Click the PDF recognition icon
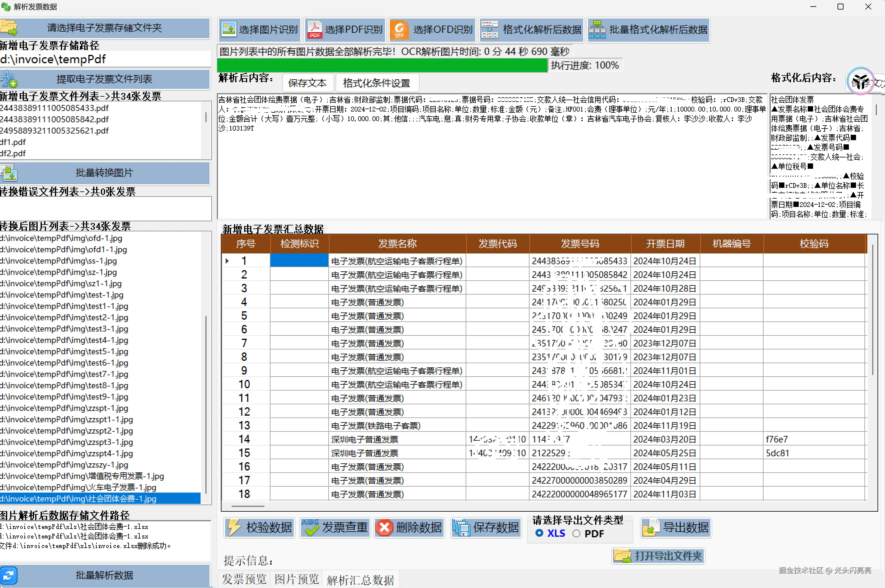The height and width of the screenshot is (588, 885). point(314,29)
